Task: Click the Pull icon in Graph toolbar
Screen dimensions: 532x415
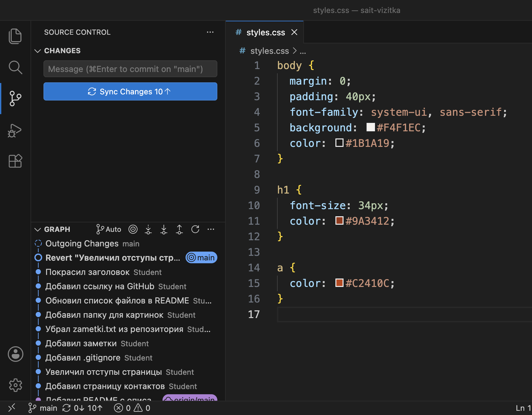Action: [x=164, y=229]
